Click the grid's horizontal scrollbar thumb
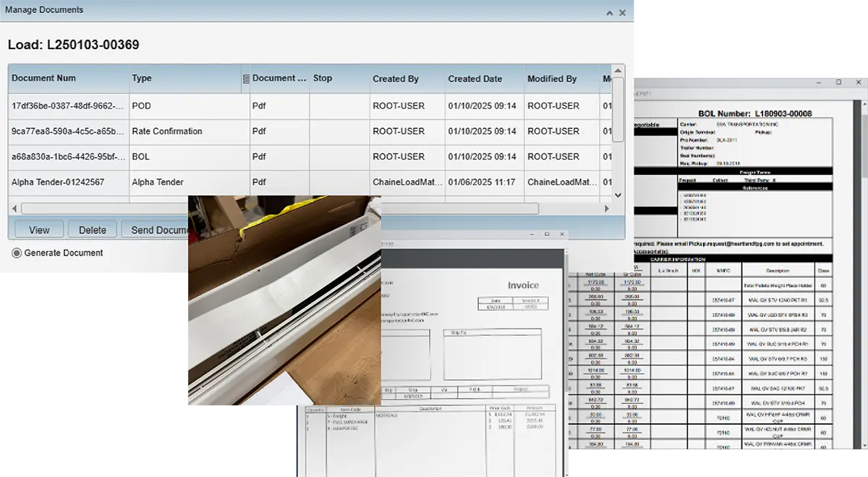This screenshot has height=477, width=868. click(280, 208)
